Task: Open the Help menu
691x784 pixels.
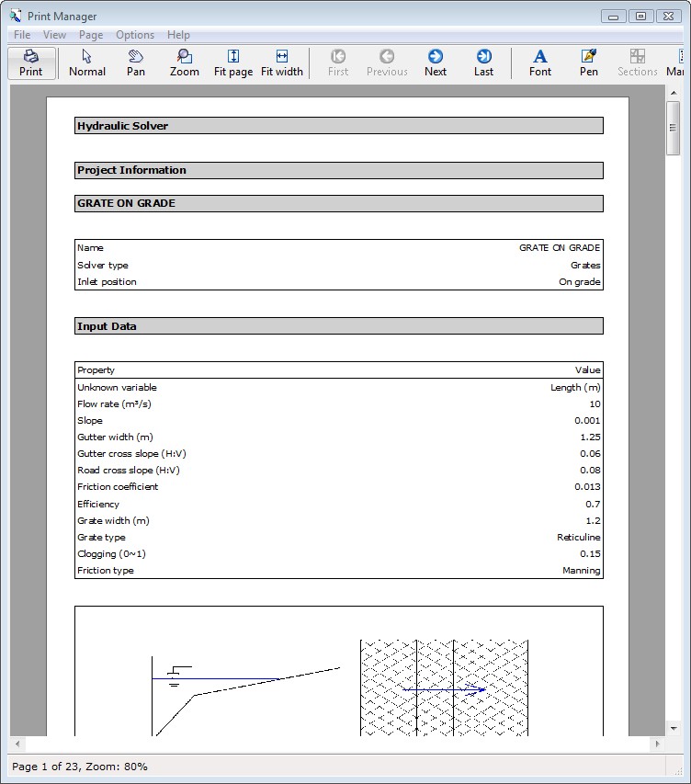Action: (x=178, y=35)
